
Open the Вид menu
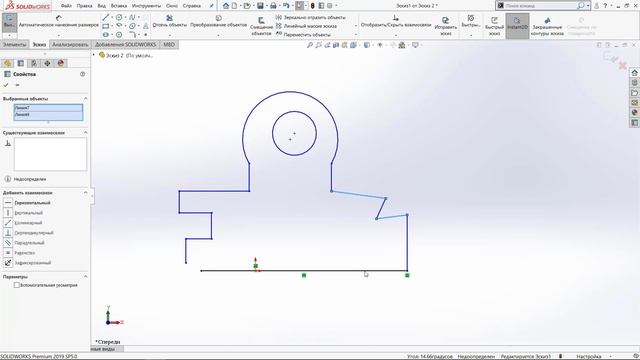tap(102, 6)
